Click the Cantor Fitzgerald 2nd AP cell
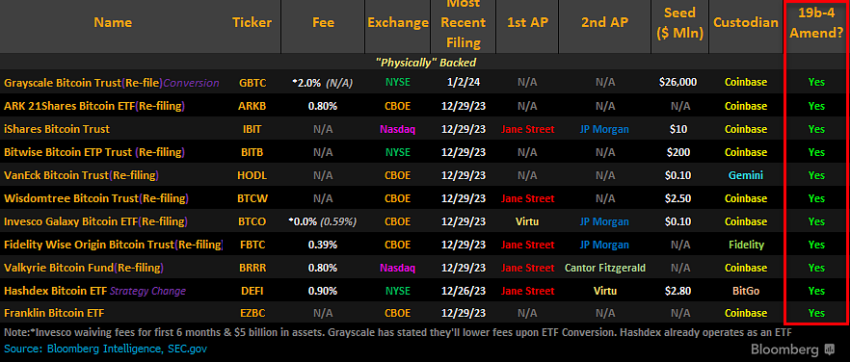 [x=605, y=268]
